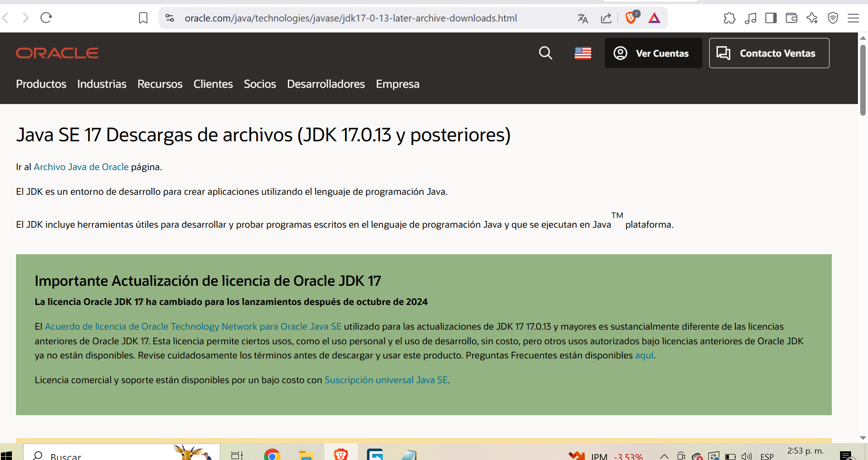Open site settings icon in address bar
This screenshot has width=868, height=460.
coord(170,18)
